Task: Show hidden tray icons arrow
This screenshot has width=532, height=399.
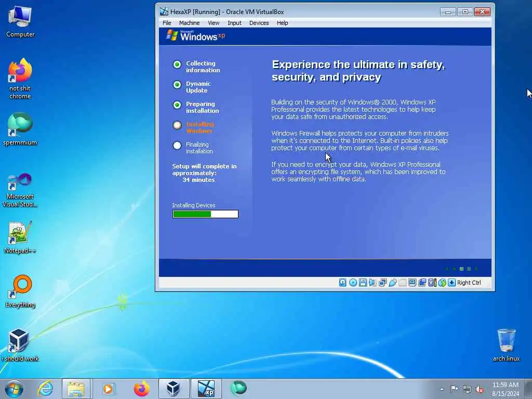Action: (442, 390)
